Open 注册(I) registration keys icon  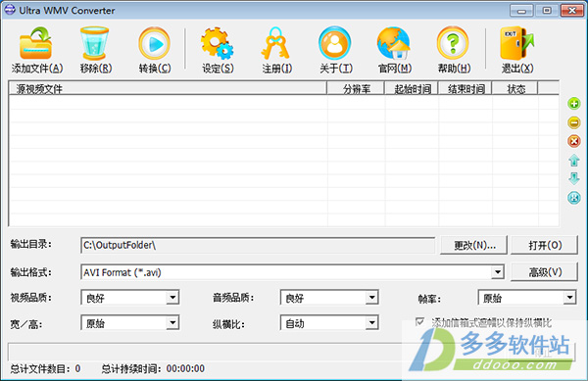tap(275, 43)
